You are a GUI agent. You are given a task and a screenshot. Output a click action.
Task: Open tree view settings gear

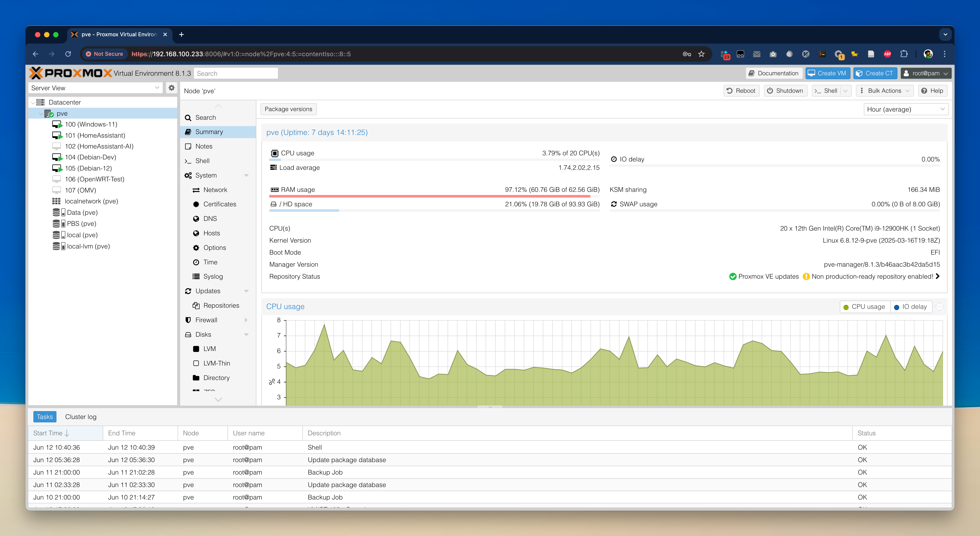[x=171, y=88]
